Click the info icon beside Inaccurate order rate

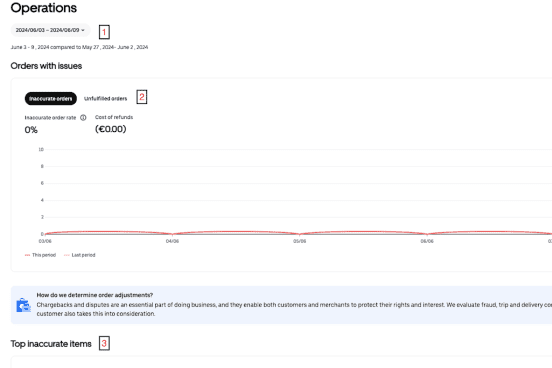(83, 118)
